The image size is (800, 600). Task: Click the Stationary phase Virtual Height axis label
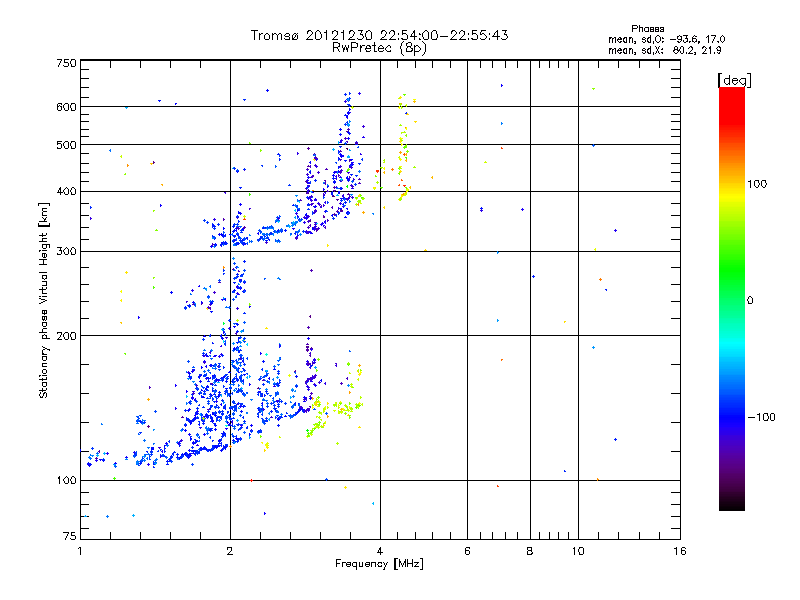tap(43, 301)
